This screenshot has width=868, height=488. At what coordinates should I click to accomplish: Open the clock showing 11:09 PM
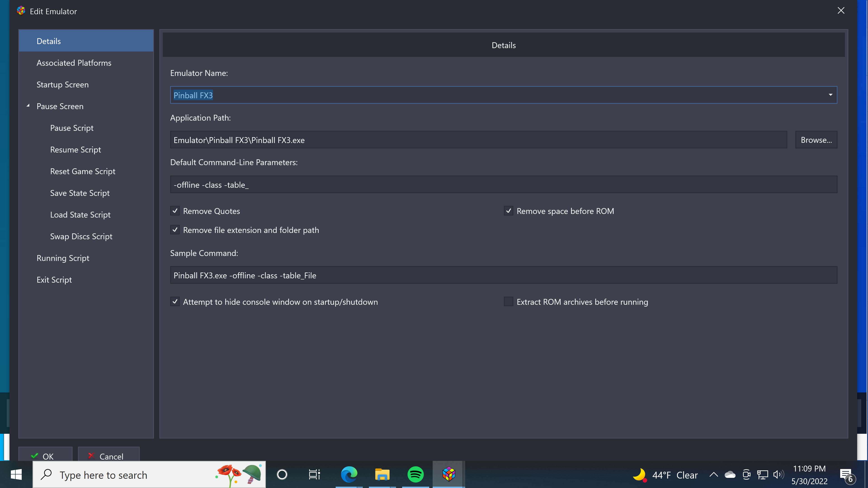tap(809, 474)
